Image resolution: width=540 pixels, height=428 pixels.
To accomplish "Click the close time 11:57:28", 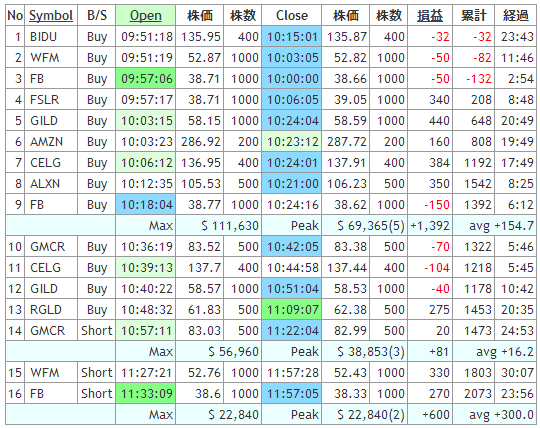I will point(293,372).
